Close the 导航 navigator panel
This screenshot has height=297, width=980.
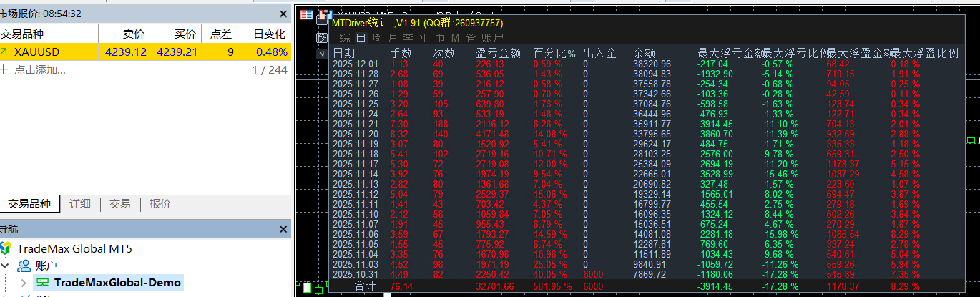pos(283,229)
